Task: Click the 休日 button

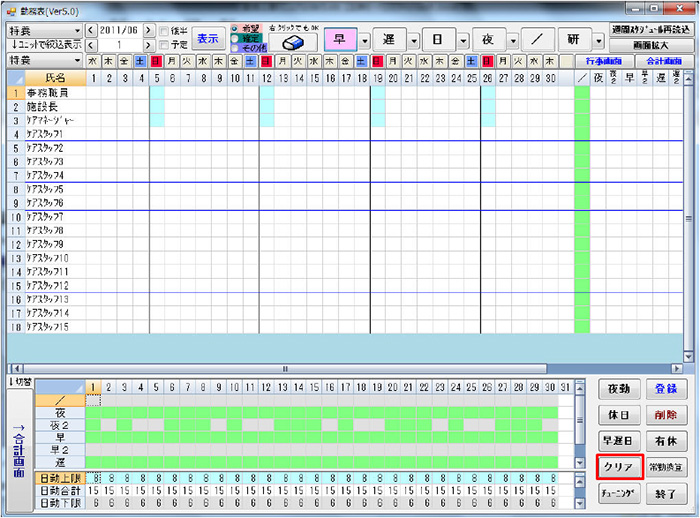Action: pos(619,415)
